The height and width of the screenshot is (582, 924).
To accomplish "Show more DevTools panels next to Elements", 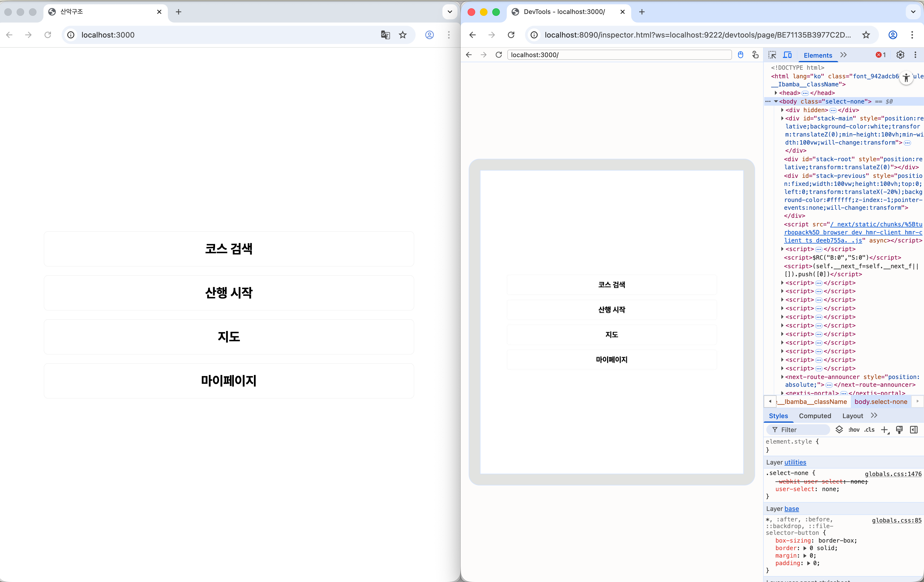I will 843,55.
